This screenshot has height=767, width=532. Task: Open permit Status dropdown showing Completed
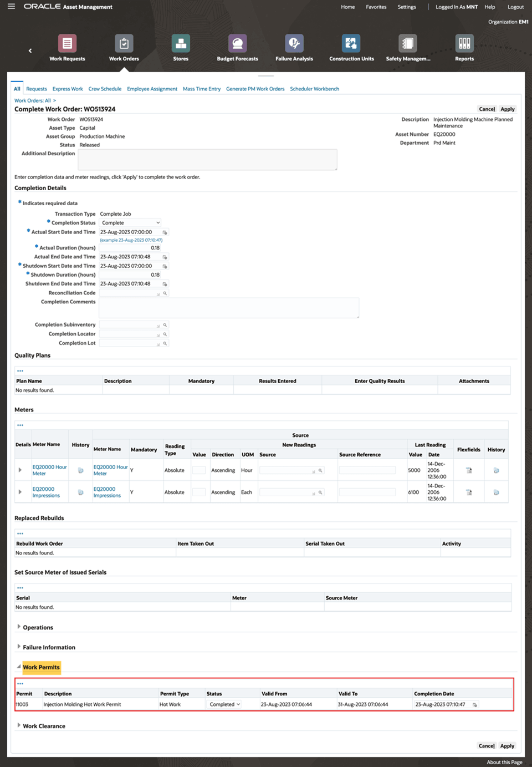point(224,704)
